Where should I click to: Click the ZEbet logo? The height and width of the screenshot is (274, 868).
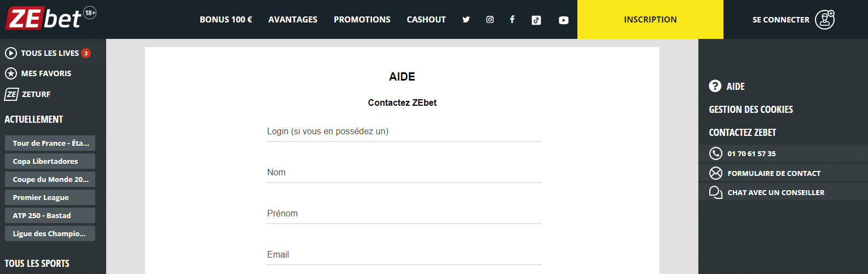click(50, 19)
